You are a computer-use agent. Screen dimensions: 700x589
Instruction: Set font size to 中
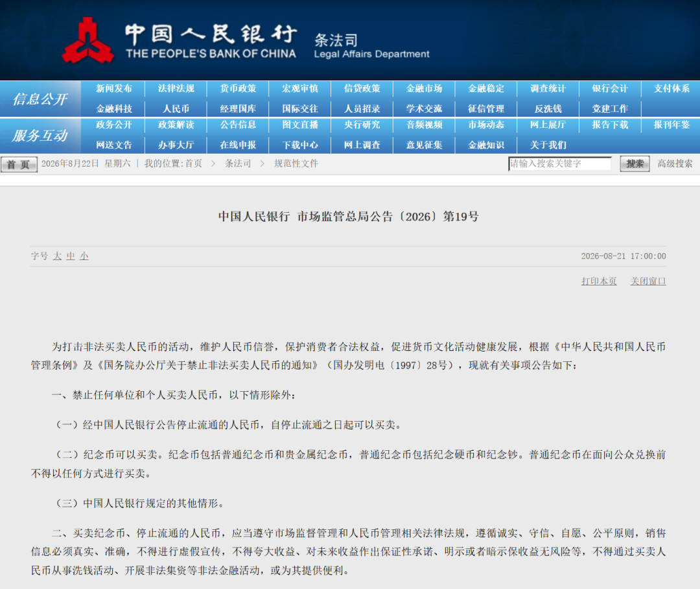(71, 256)
